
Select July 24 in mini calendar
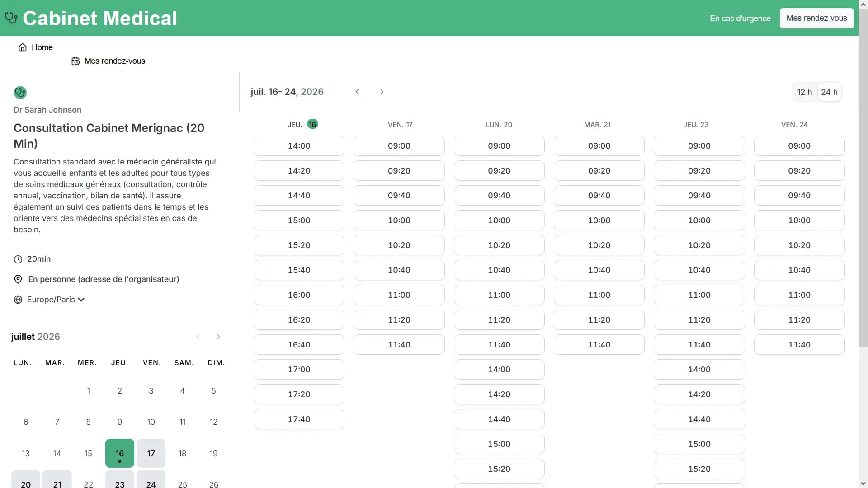151,479
